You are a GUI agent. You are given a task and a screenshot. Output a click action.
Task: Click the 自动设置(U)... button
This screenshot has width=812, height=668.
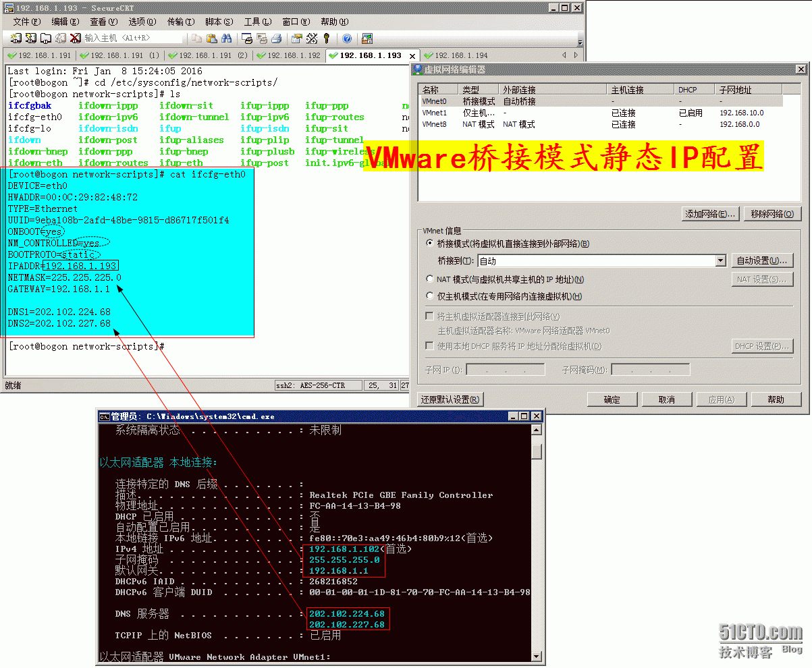(x=762, y=260)
